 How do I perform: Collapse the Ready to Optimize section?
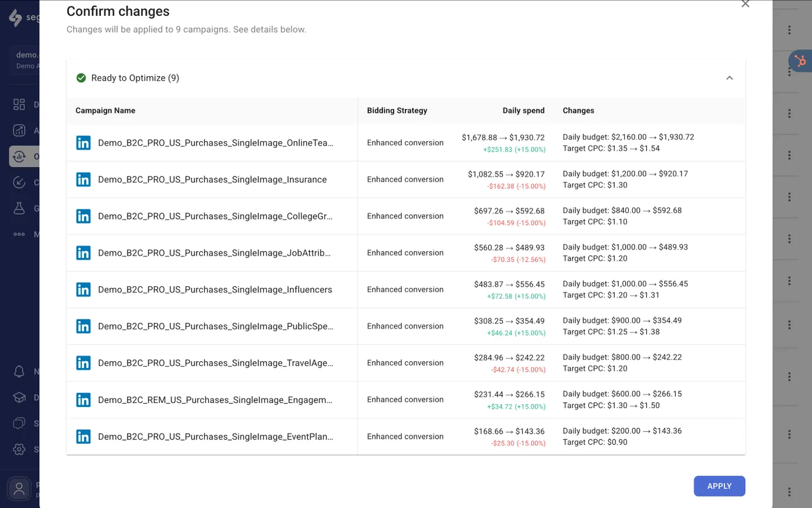(729, 77)
